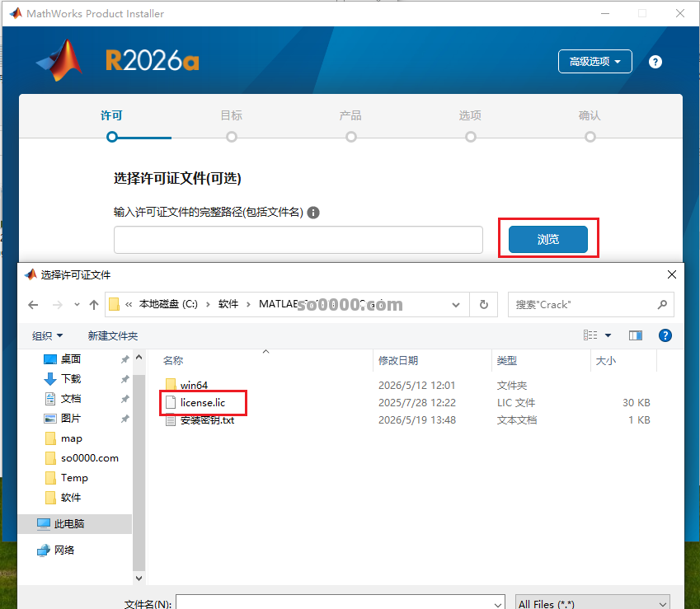Click the 浏览 button

point(547,239)
